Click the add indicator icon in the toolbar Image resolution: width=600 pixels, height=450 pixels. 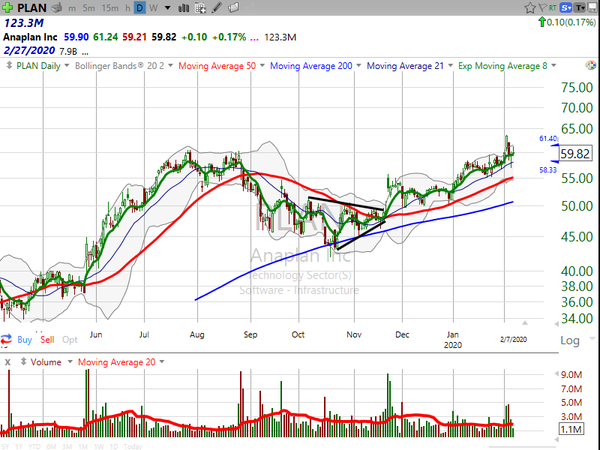tap(200, 8)
